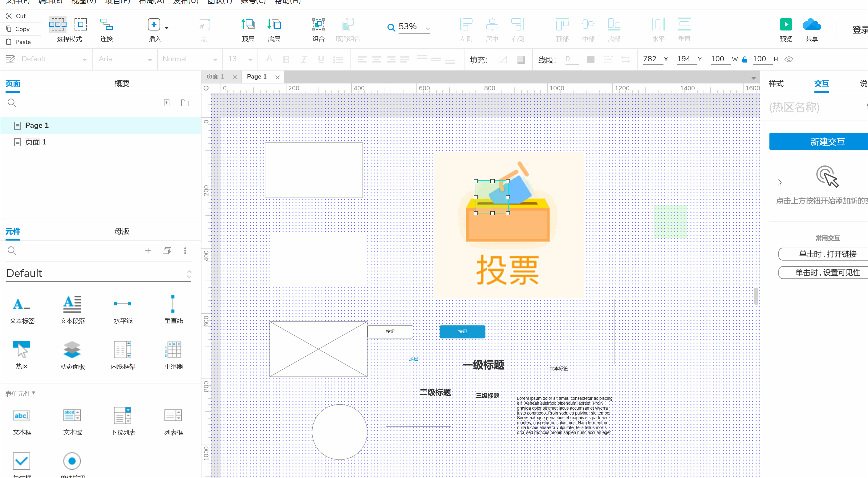Click the fill color swatch
Viewport: 868px width, 478px height.
pos(503,60)
